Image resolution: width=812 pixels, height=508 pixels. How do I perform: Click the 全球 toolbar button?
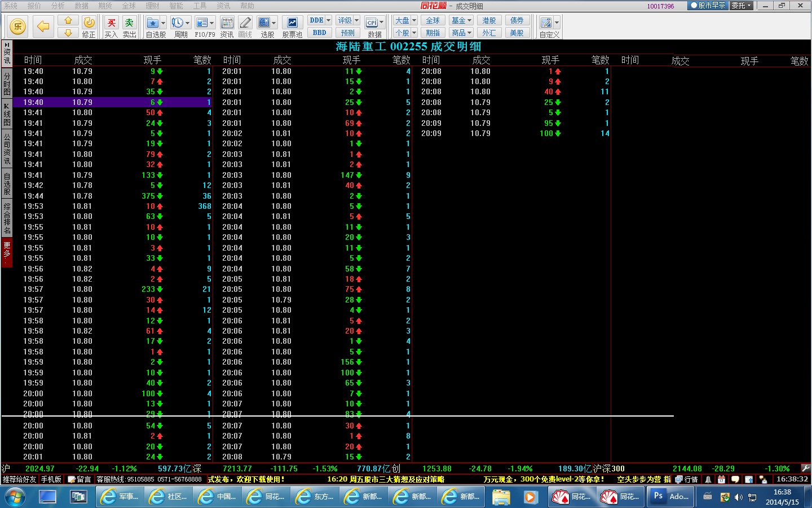tap(433, 20)
